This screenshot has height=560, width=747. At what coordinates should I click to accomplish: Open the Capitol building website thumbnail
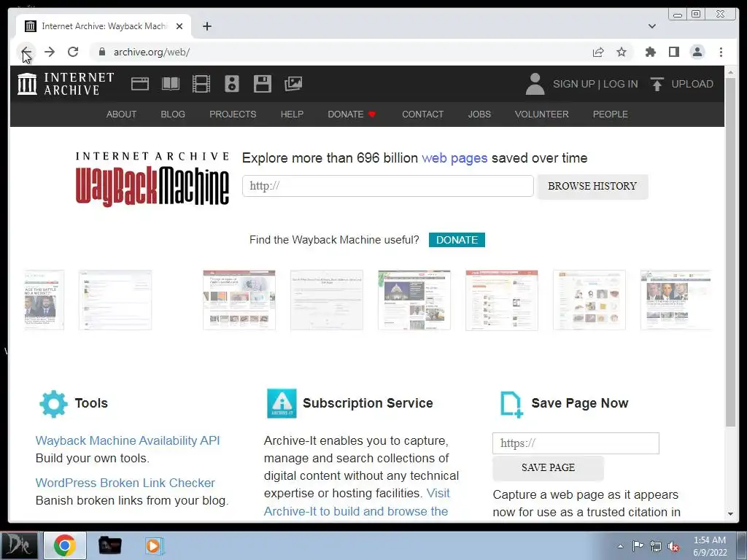coord(414,300)
